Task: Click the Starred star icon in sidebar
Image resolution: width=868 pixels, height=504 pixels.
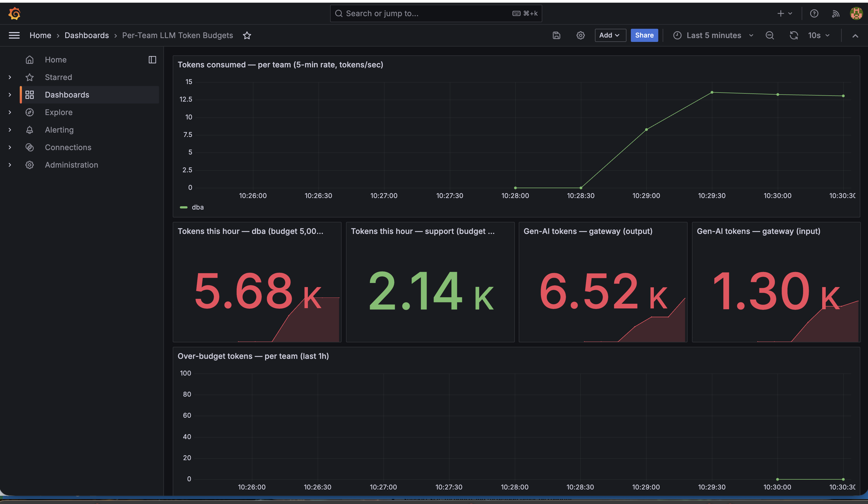Action: point(30,77)
